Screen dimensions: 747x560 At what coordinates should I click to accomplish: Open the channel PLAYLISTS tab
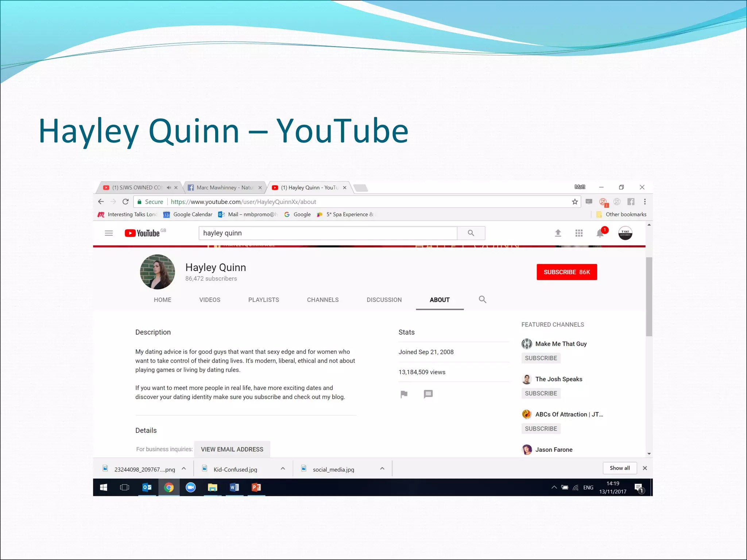(x=264, y=300)
